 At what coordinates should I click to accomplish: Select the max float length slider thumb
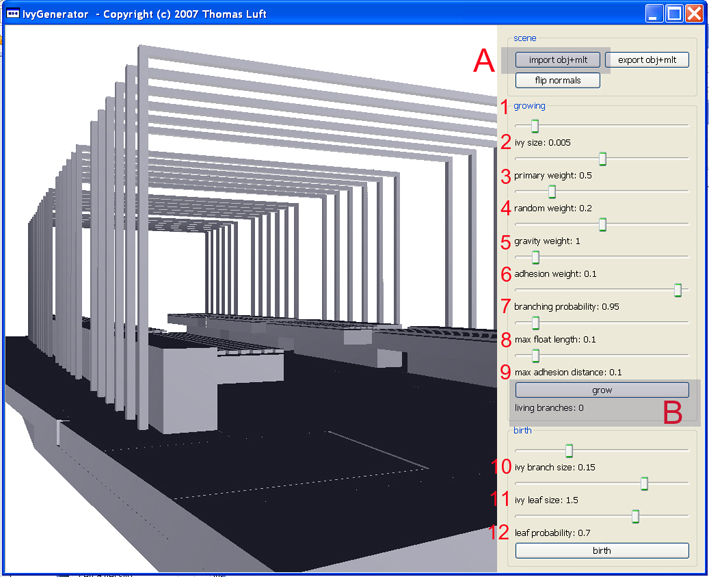point(535,322)
